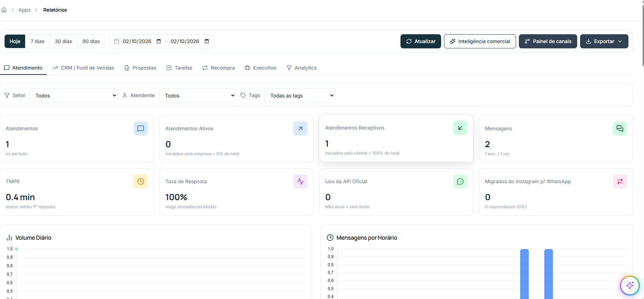Open the AI assistant sparkle button
644x299 pixels.
click(630, 286)
